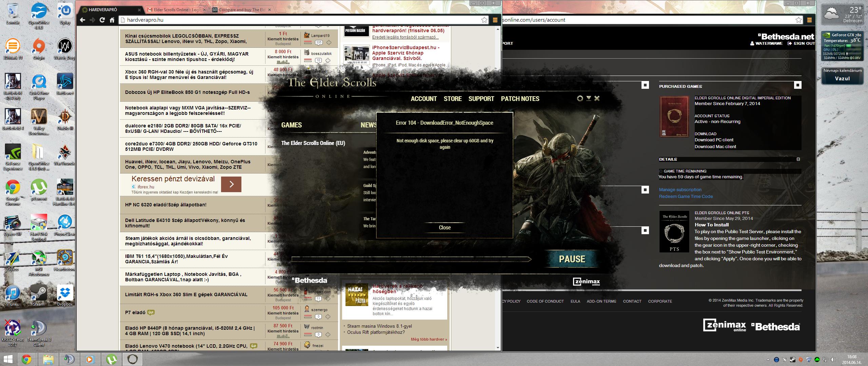Collapse the Details section
868x366 pixels.
798,159
